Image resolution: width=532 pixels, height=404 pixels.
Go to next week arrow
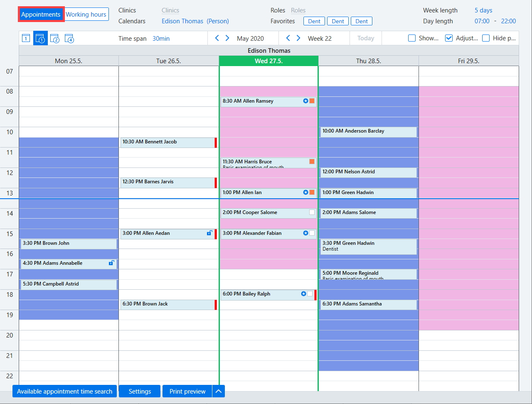298,38
